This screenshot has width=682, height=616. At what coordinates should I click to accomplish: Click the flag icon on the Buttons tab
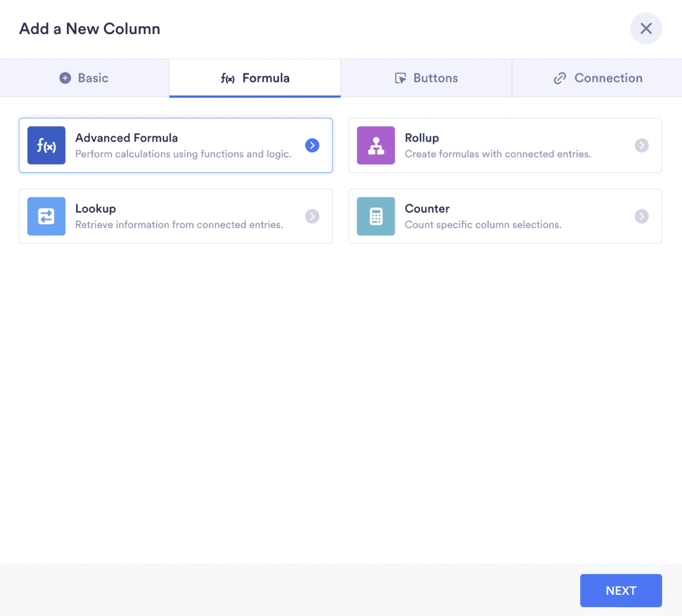tap(401, 78)
